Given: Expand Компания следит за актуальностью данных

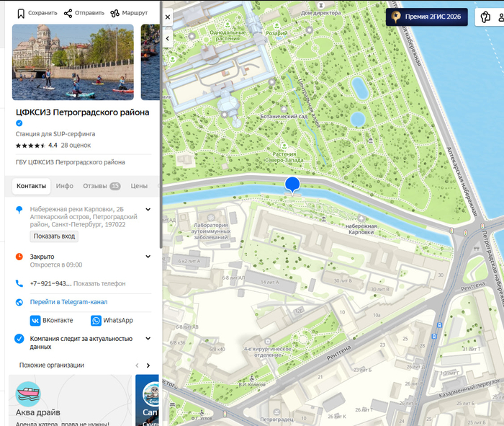Looking at the screenshot, I should (x=148, y=339).
